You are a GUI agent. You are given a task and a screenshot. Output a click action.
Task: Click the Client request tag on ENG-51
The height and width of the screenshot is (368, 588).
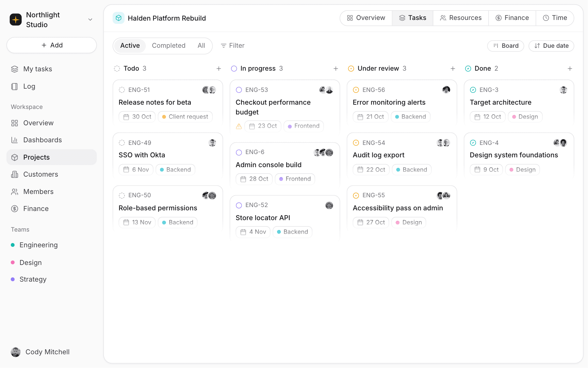(185, 117)
